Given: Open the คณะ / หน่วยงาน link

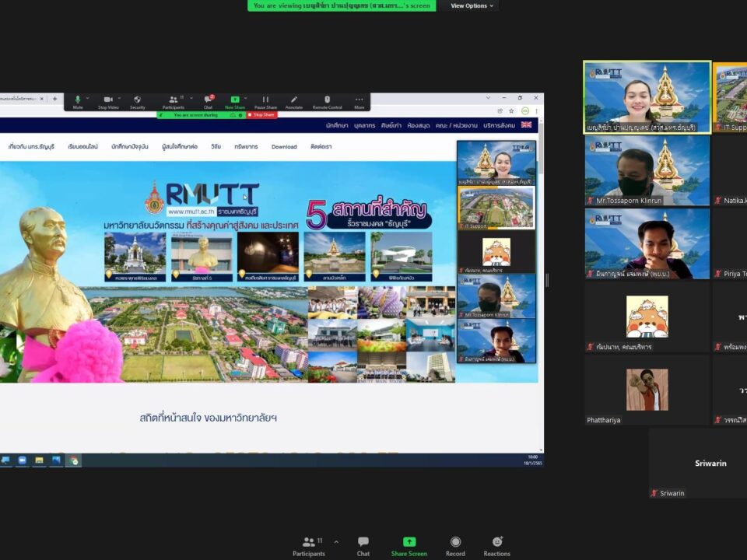Looking at the screenshot, I should (457, 125).
